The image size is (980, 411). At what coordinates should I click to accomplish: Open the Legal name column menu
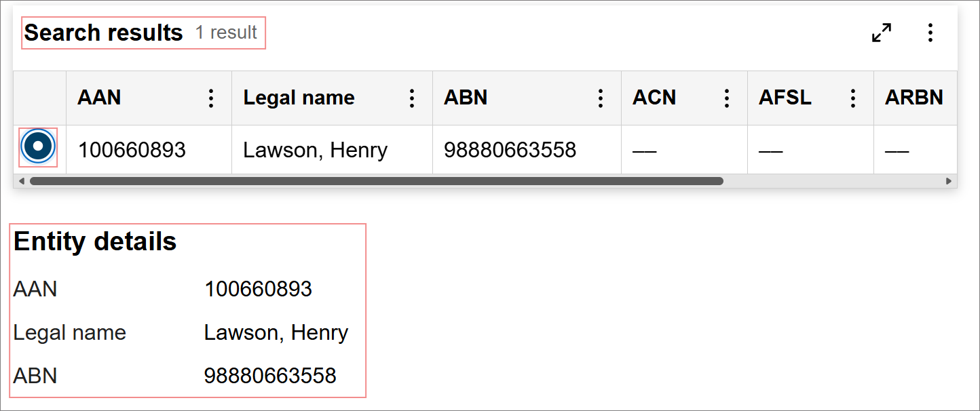click(412, 98)
